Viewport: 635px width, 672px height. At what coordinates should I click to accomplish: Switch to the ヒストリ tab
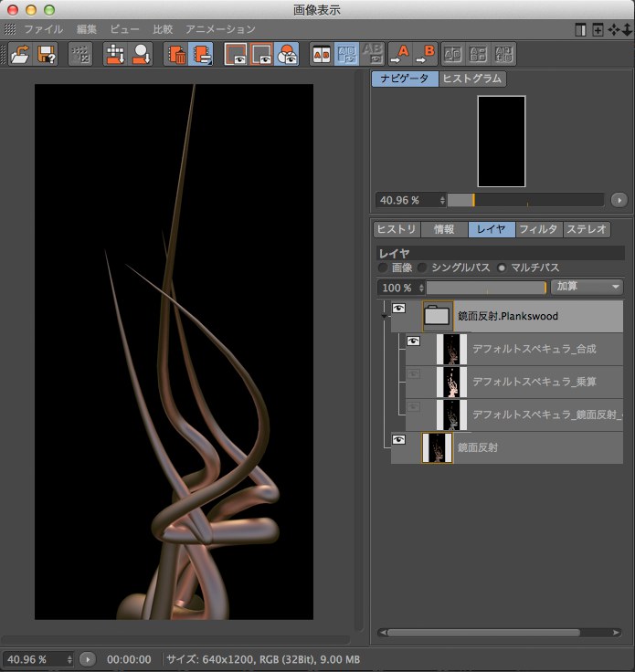tap(397, 229)
